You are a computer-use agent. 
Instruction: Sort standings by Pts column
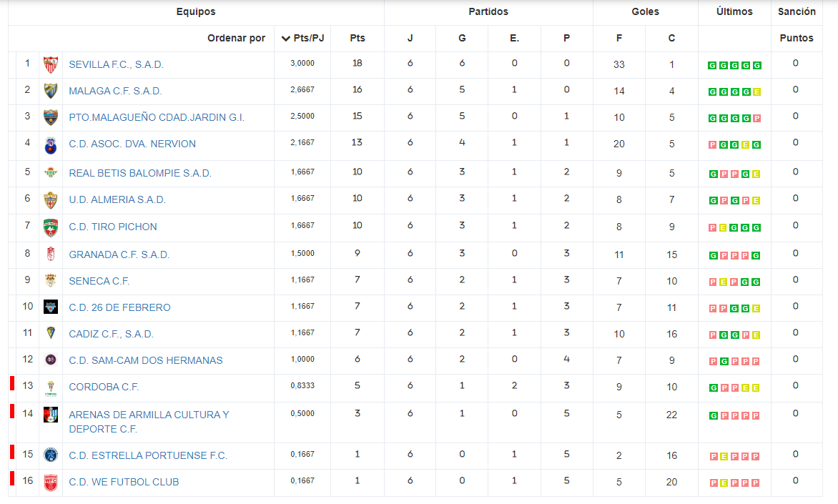[x=358, y=38]
